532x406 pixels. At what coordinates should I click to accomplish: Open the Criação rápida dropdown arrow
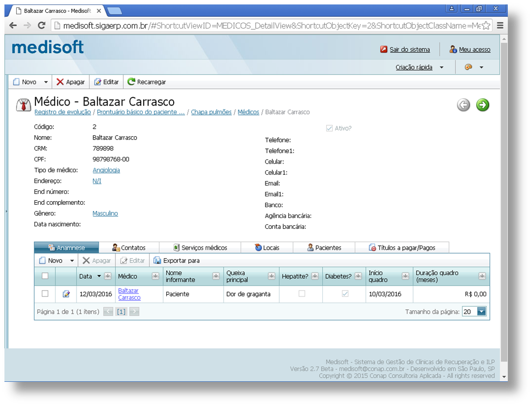441,68
